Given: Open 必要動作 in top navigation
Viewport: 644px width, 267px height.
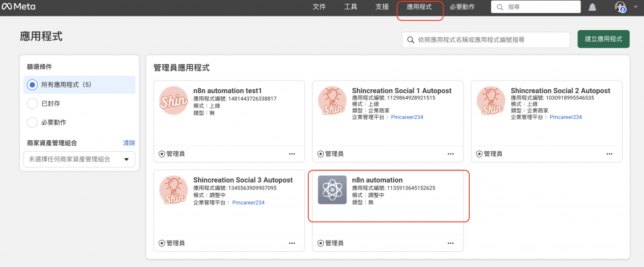Looking at the screenshot, I should coord(462,7).
